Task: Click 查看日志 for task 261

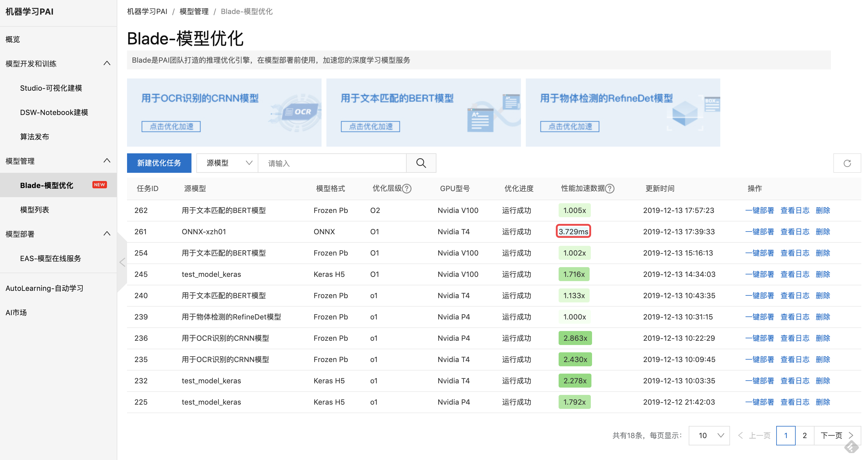Action: 795,232
